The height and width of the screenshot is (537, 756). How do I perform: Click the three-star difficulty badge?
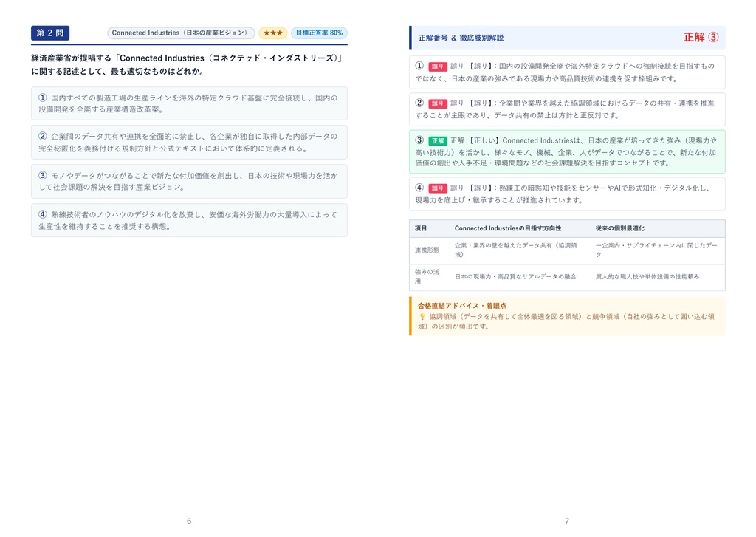pos(273,33)
